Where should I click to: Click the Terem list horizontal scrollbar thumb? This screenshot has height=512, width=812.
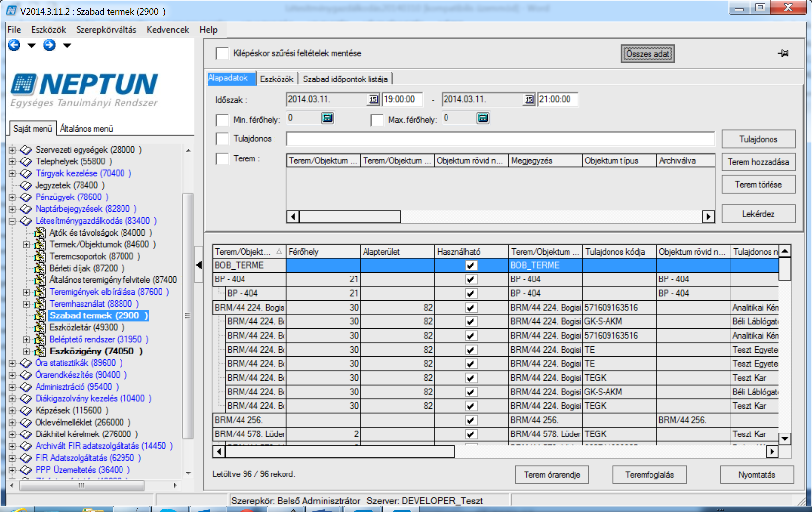[350, 216]
